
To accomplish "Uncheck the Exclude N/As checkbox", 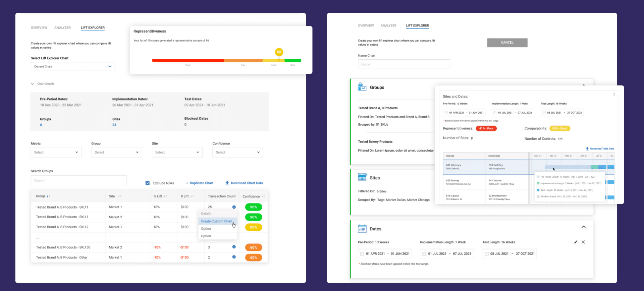I will (148, 183).
